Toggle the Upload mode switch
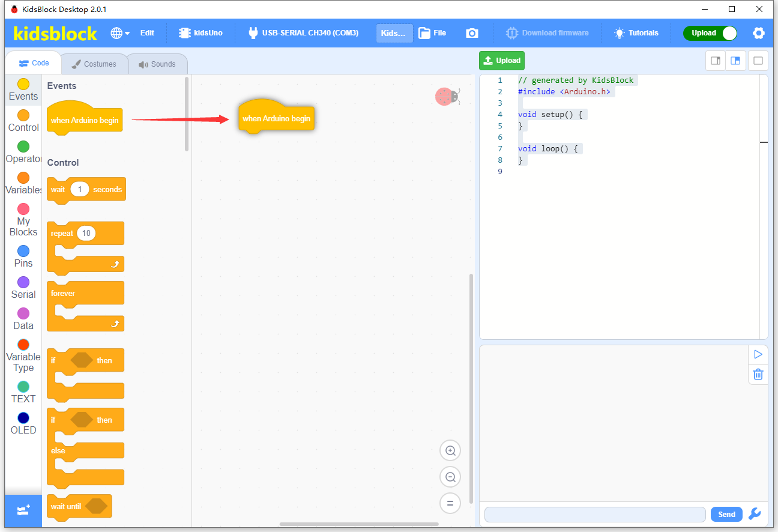This screenshot has width=778, height=532. tap(710, 33)
